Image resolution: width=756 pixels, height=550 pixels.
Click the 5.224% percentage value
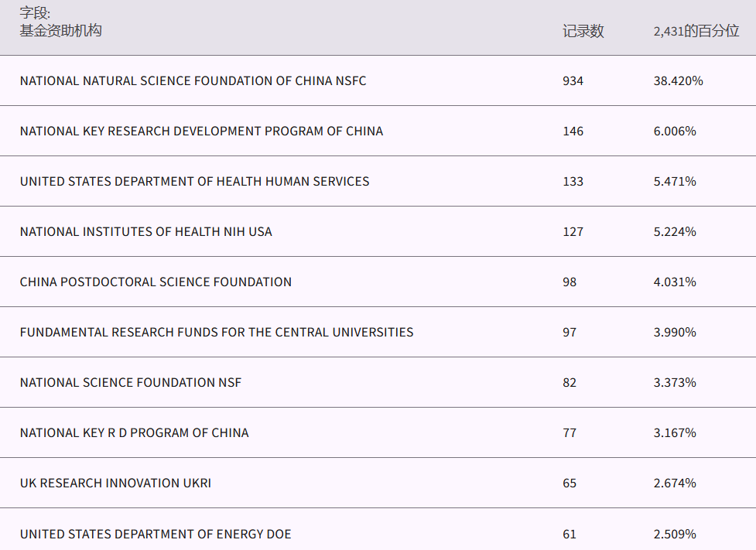(675, 232)
